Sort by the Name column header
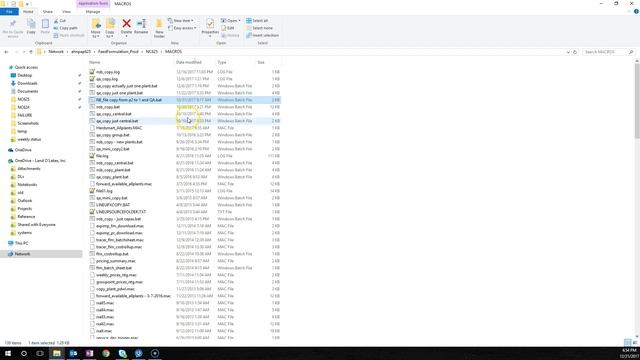The image size is (640, 360). point(95,62)
